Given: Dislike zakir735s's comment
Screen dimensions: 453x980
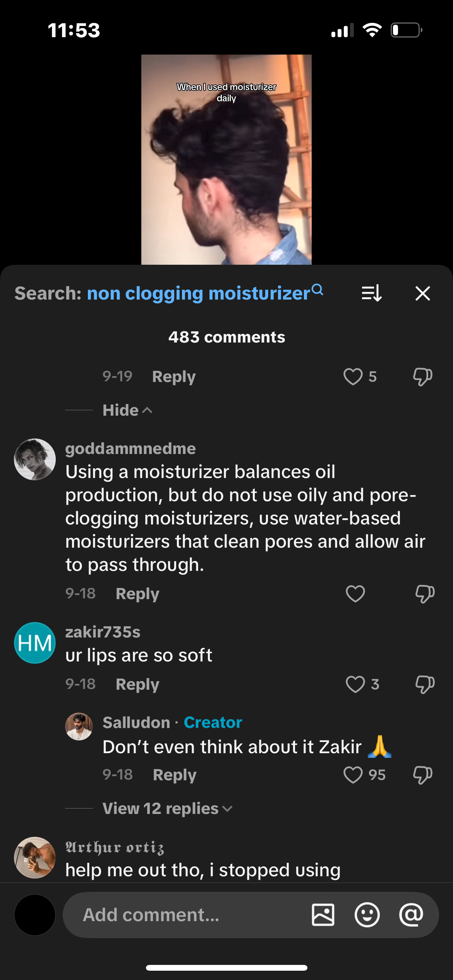Looking at the screenshot, I should pyautogui.click(x=424, y=684).
